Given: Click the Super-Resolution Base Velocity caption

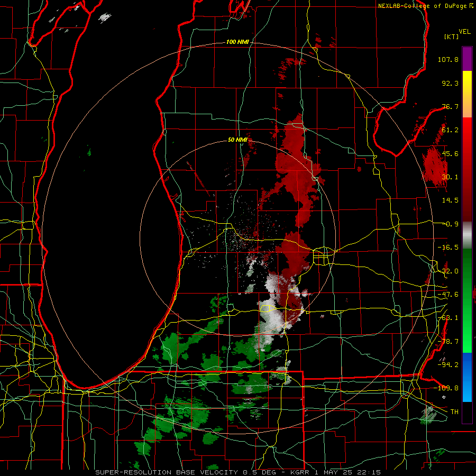Looking at the screenshot, I should point(238,472).
